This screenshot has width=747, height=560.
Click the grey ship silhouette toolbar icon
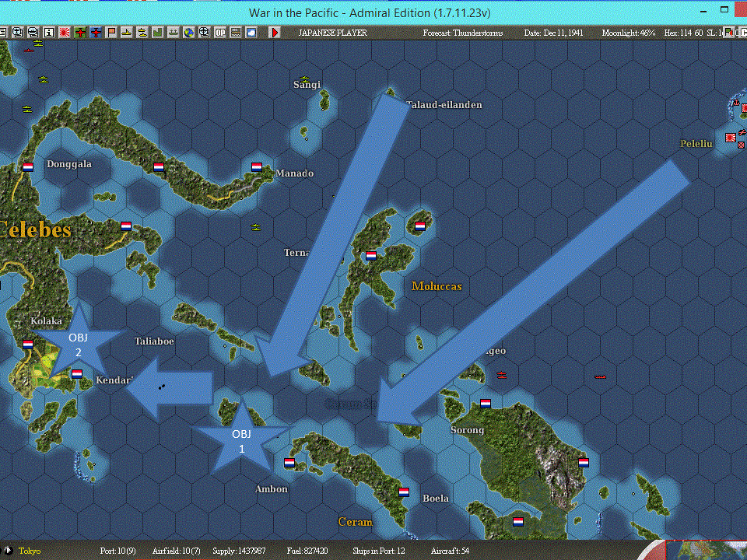[x=174, y=33]
